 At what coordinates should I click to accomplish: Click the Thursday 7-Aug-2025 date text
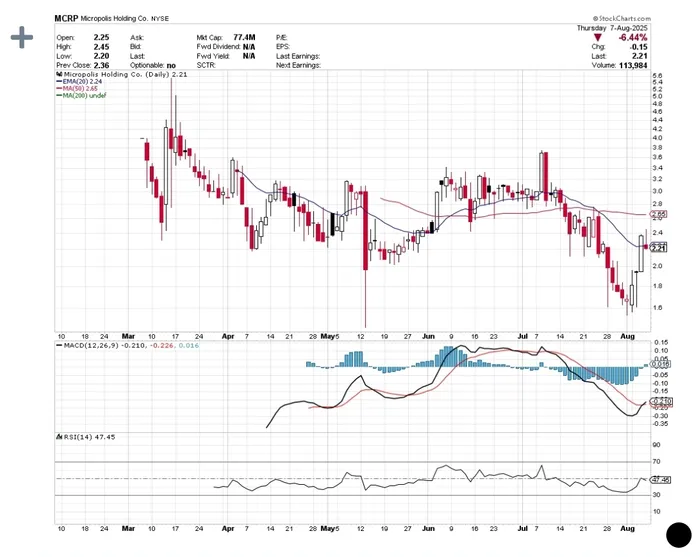click(x=621, y=28)
